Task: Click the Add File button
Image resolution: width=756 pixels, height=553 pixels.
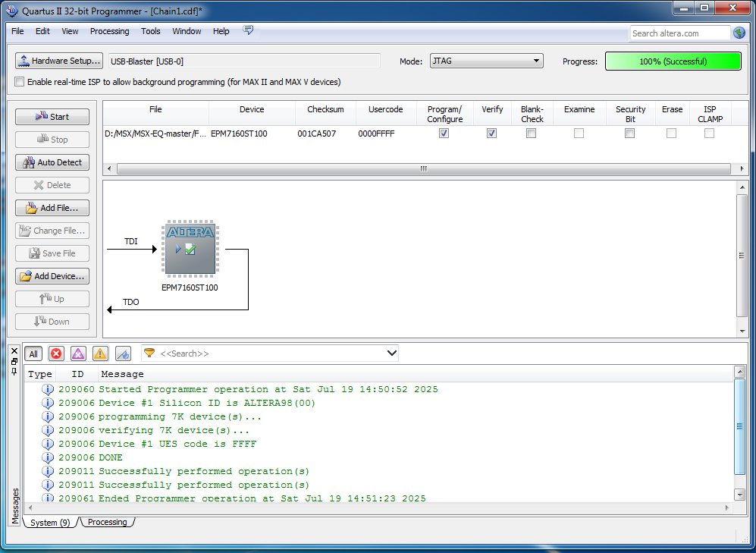Action: click(x=52, y=208)
